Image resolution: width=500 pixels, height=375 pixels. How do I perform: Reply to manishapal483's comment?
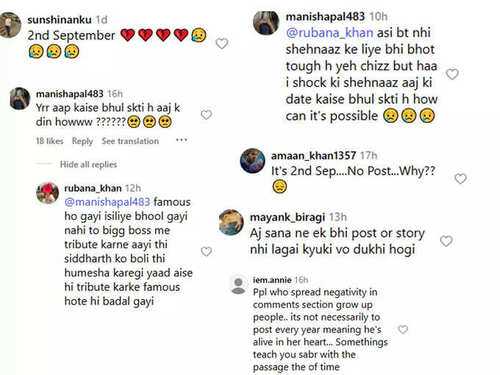(x=82, y=141)
